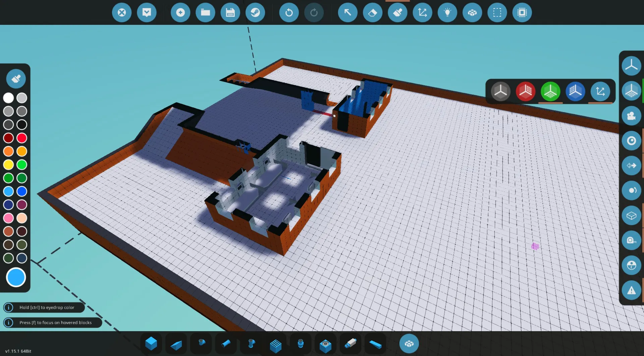Image resolution: width=644 pixels, height=356 pixels.
Task: Pick the bright red color swatch
Action: click(x=22, y=138)
